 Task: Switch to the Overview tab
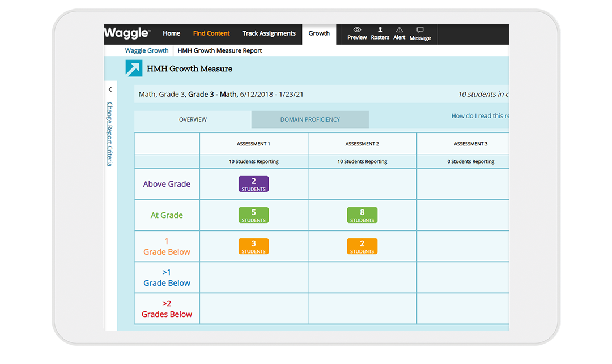(193, 119)
